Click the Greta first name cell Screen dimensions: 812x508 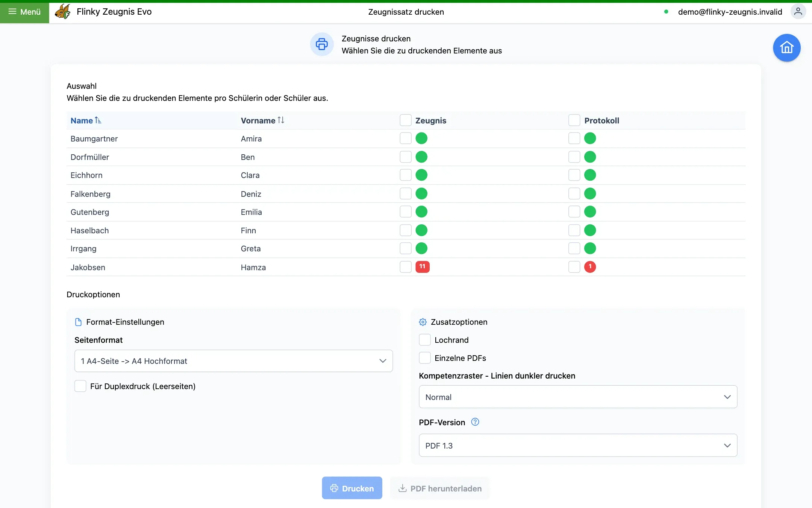[251, 248]
